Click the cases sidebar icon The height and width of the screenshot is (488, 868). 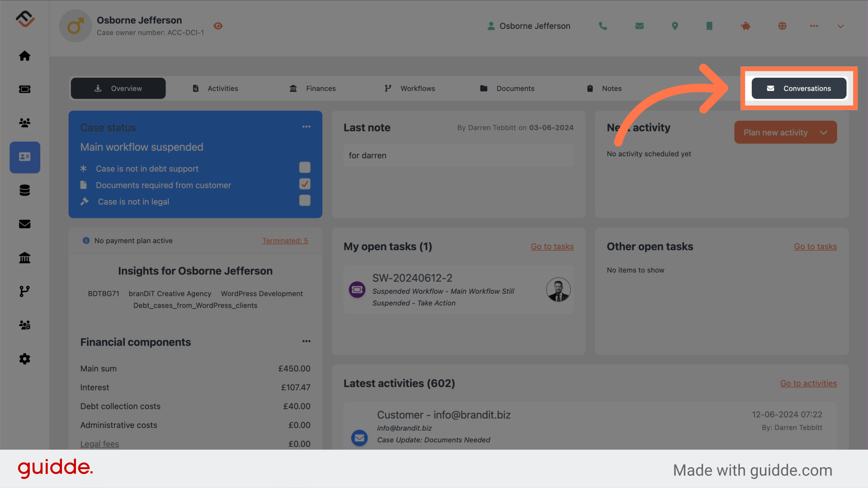coord(24,157)
